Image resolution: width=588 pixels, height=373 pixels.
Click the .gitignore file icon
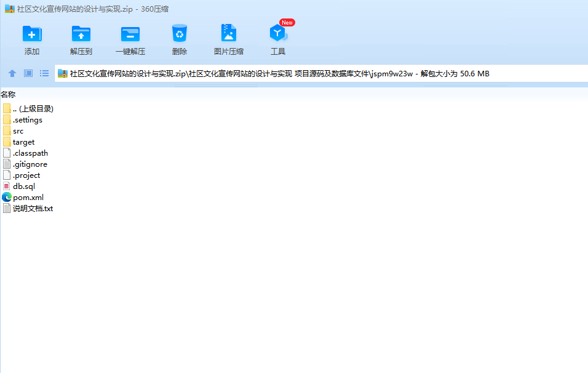(x=7, y=164)
